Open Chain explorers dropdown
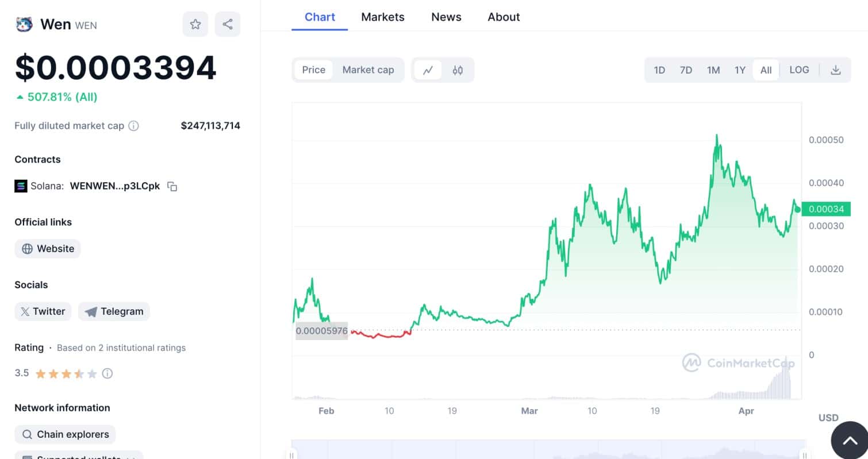Image resolution: width=868 pixels, height=459 pixels. click(65, 434)
